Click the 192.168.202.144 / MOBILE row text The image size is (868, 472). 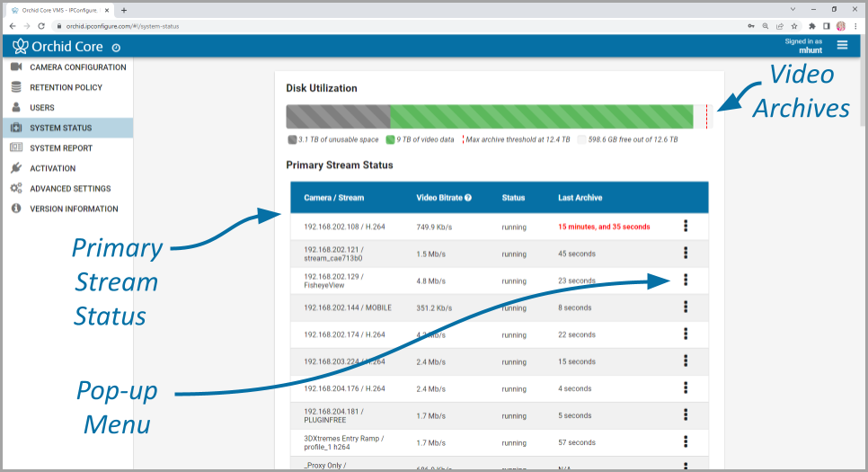point(348,307)
